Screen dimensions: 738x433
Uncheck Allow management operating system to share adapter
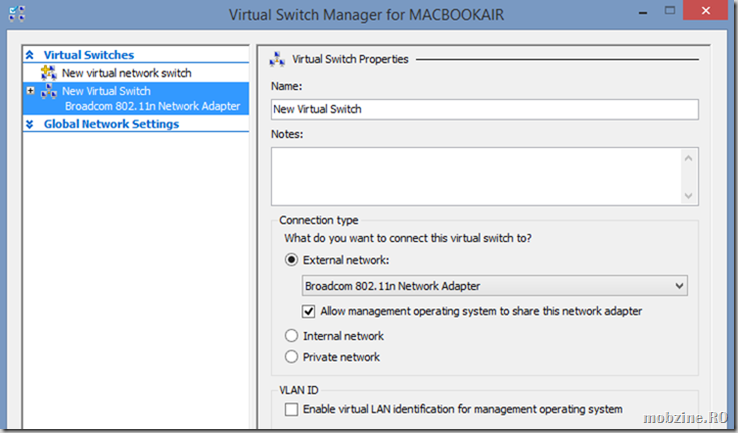pos(308,311)
